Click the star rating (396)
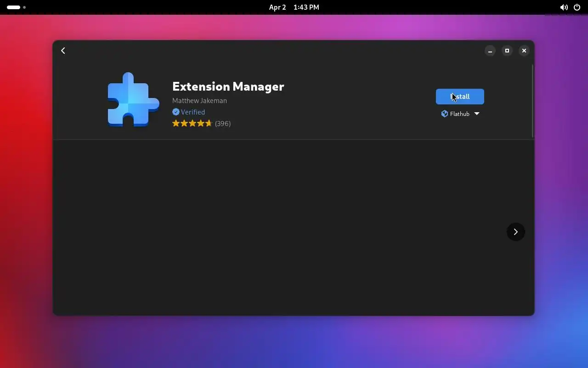This screenshot has height=368, width=588. (201, 123)
